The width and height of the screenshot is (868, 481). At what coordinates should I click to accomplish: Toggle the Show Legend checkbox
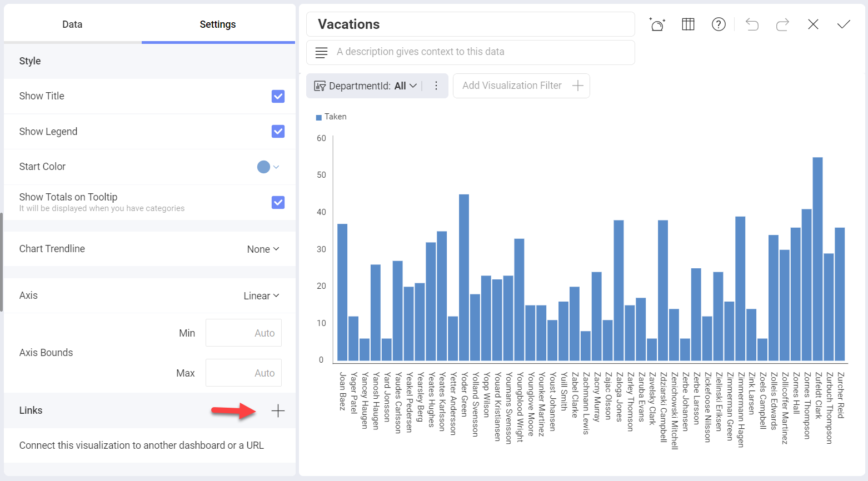(278, 132)
